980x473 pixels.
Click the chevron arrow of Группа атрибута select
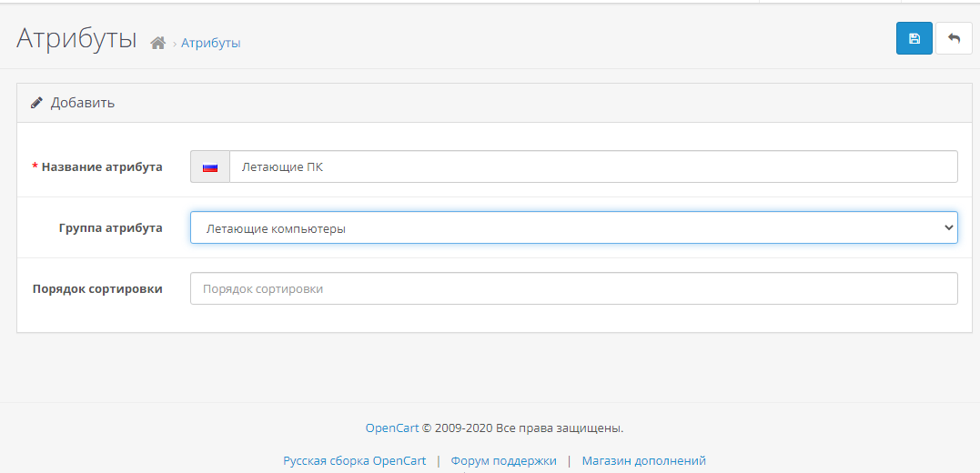click(949, 228)
